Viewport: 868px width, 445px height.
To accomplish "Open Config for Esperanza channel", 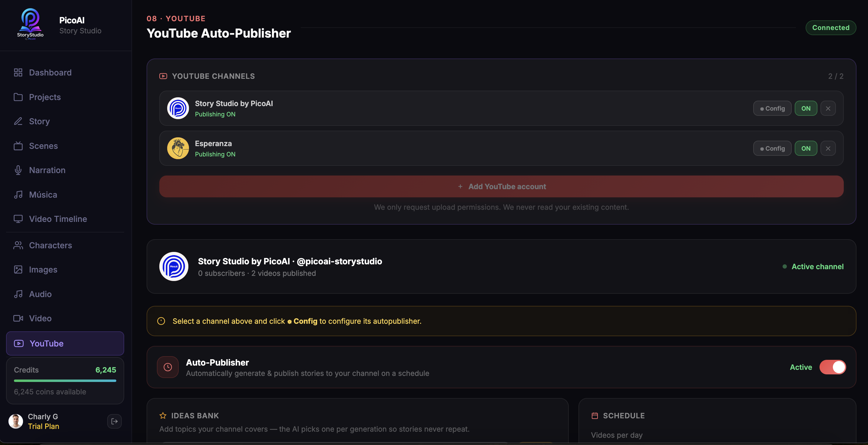I will (x=772, y=149).
